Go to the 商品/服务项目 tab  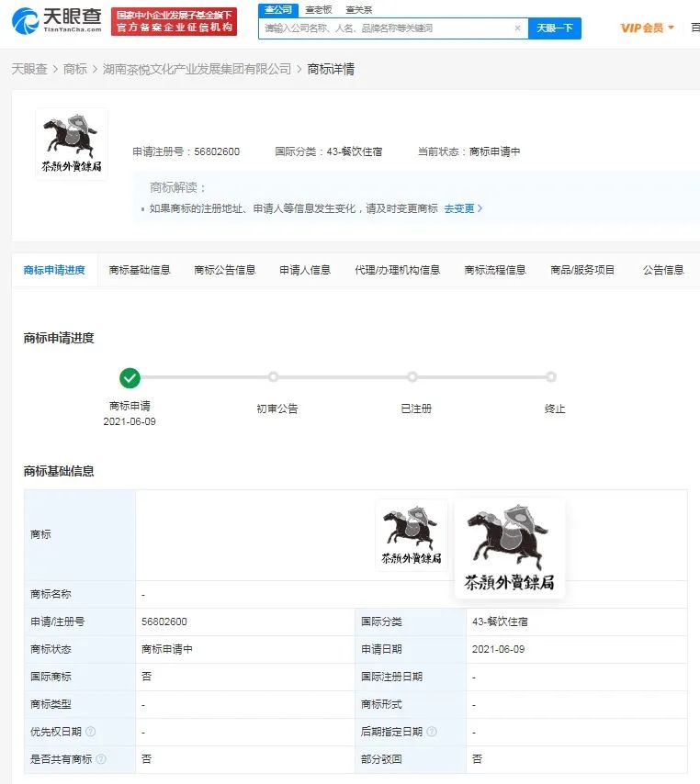click(582, 270)
